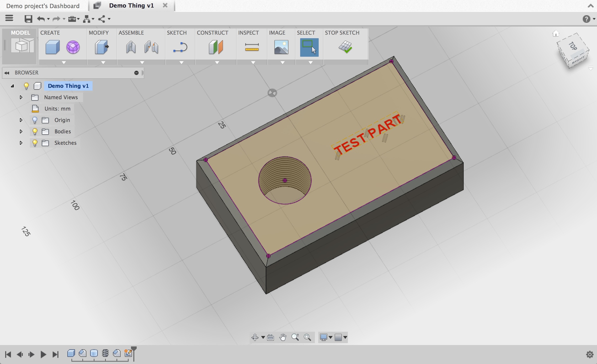The width and height of the screenshot is (597, 364).
Task: Select the Create Form purple sphere icon
Action: tap(73, 47)
